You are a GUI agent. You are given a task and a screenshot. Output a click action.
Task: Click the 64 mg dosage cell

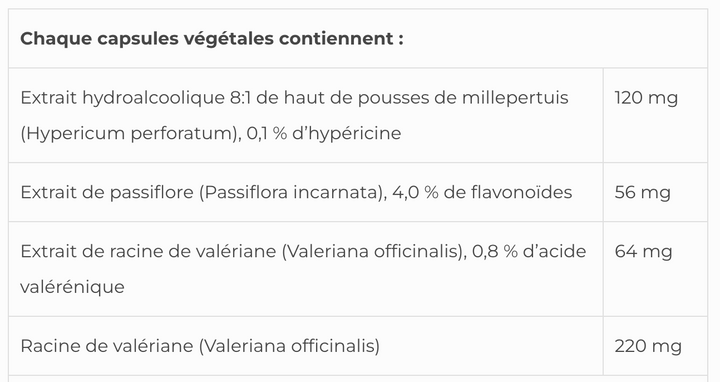coord(643,251)
